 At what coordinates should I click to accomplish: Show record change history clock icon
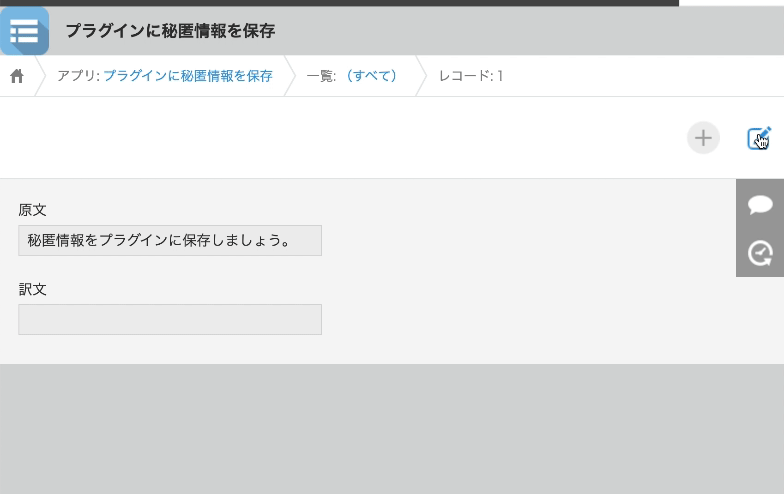pyautogui.click(x=760, y=253)
